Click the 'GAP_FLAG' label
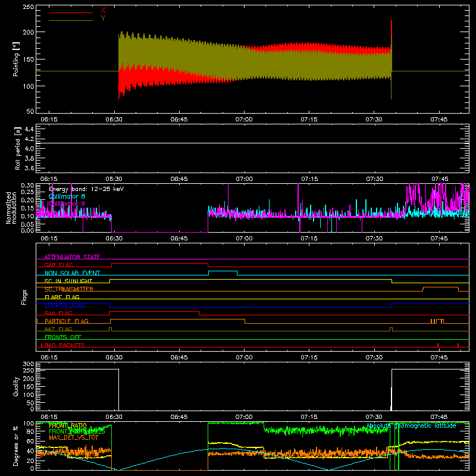Screen dimensions: 476x476 pos(58,265)
